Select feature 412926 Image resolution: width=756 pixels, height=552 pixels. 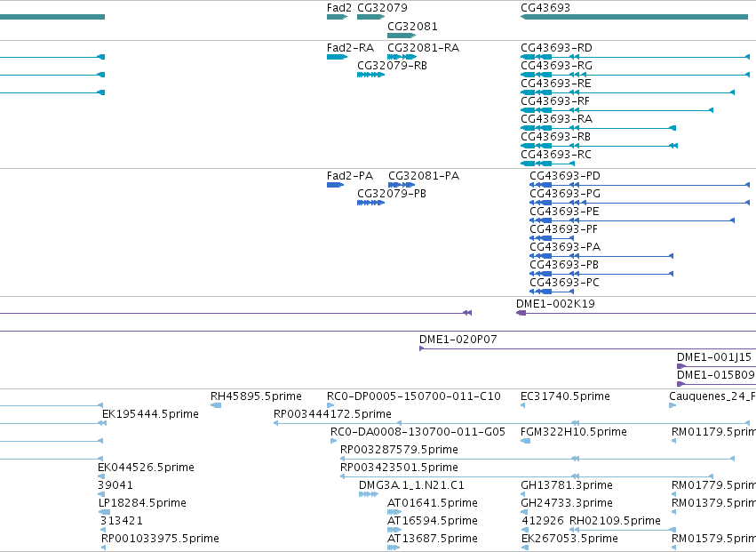tap(543, 522)
